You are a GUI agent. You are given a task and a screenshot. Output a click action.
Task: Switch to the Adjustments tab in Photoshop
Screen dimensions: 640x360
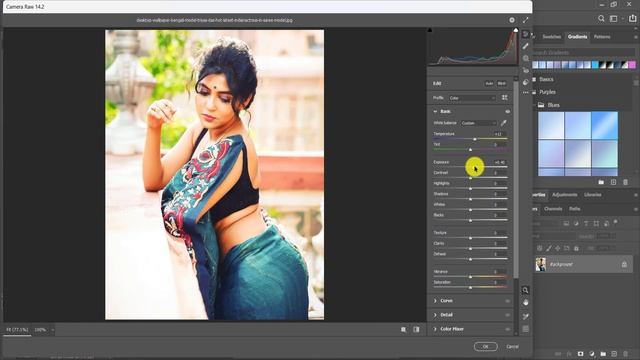[x=564, y=195]
